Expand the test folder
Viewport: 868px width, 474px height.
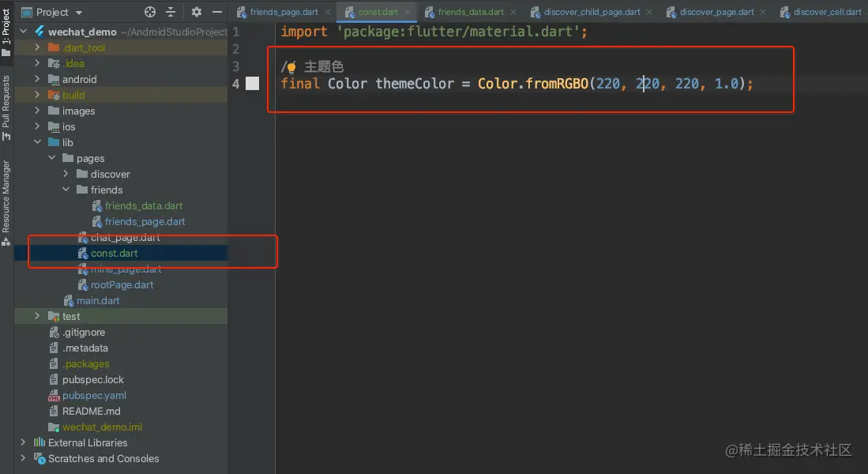pos(37,316)
